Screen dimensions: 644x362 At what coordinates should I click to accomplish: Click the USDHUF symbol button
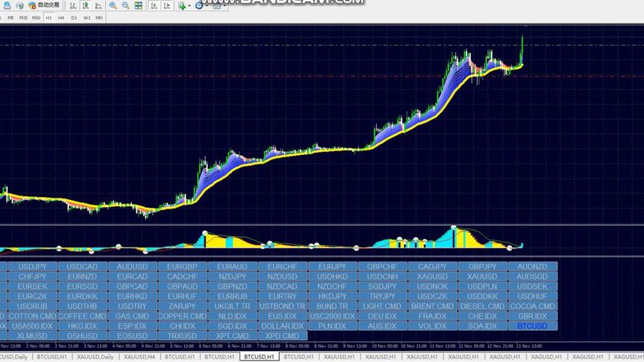[532, 296]
